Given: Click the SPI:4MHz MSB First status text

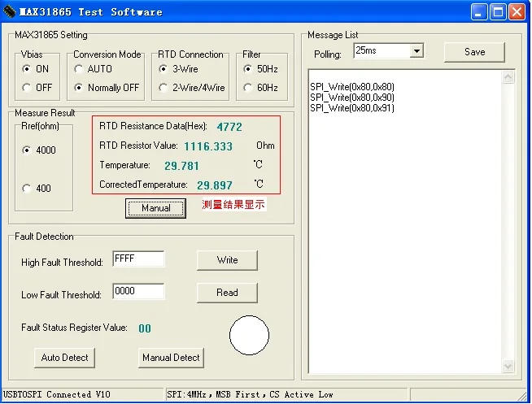Looking at the screenshot, I should coord(250,394).
